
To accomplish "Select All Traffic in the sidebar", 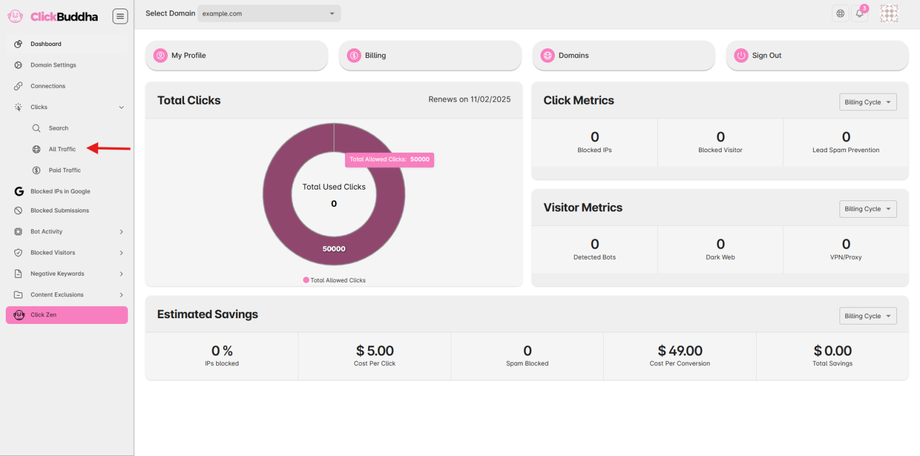I will point(62,149).
